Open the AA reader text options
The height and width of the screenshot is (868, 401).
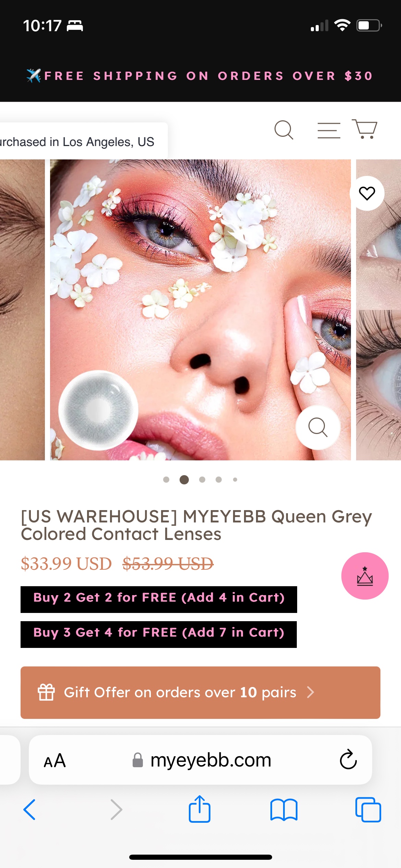click(x=55, y=760)
